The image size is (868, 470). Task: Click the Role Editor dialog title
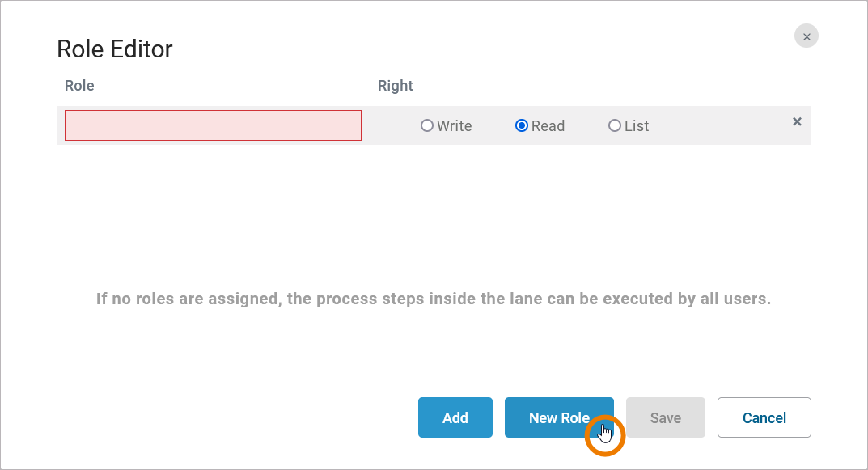(115, 49)
